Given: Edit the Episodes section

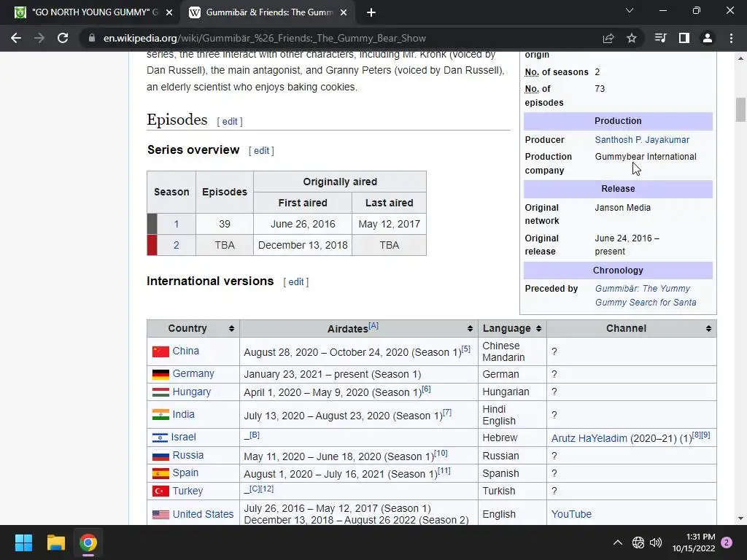Looking at the screenshot, I should tap(230, 122).
